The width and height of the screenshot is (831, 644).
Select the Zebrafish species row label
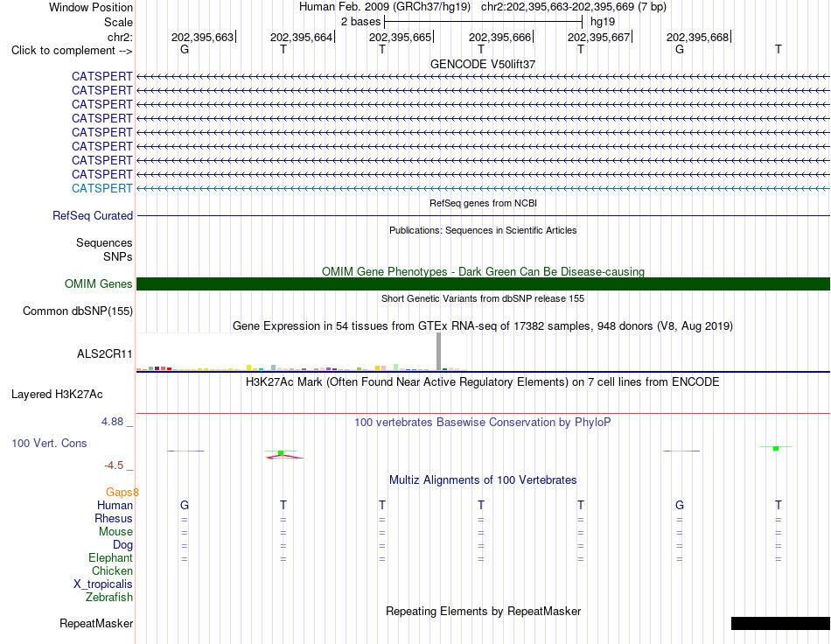tap(109, 598)
